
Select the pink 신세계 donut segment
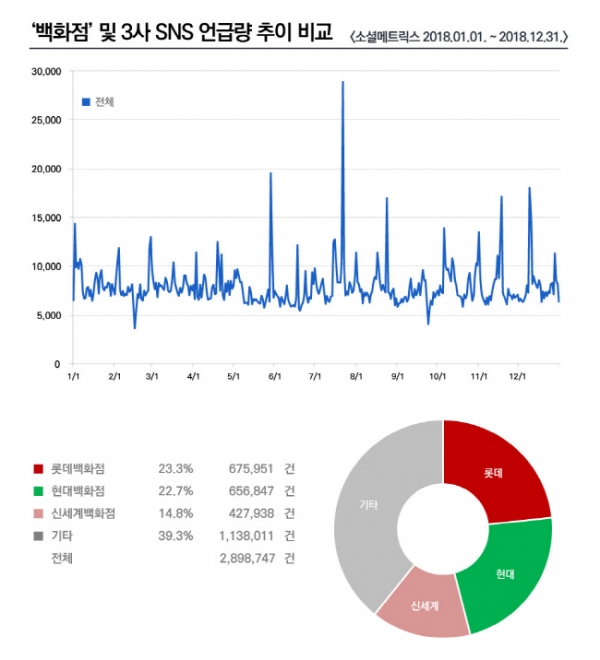click(x=424, y=606)
